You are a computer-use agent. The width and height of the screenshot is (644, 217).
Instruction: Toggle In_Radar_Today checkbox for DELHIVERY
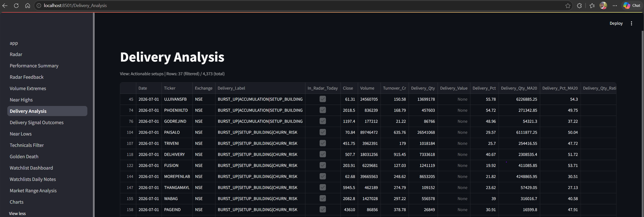coord(323,154)
